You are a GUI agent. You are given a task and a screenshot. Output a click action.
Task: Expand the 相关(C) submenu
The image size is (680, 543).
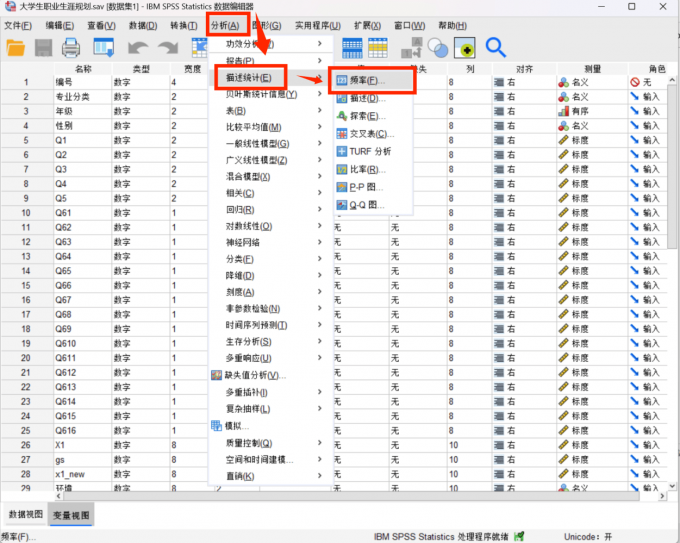click(271, 193)
